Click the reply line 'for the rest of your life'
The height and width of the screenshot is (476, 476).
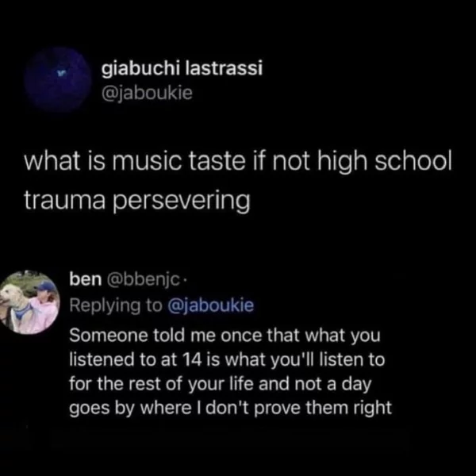click(x=221, y=384)
